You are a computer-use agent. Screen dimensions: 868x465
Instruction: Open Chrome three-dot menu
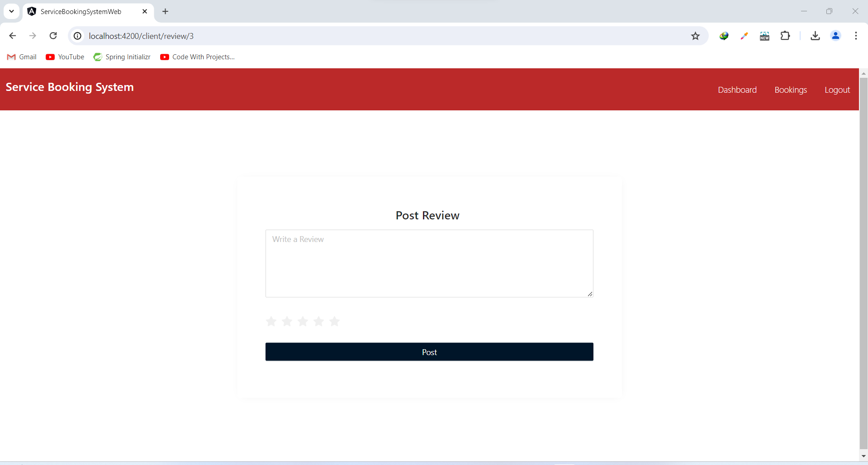click(x=856, y=36)
